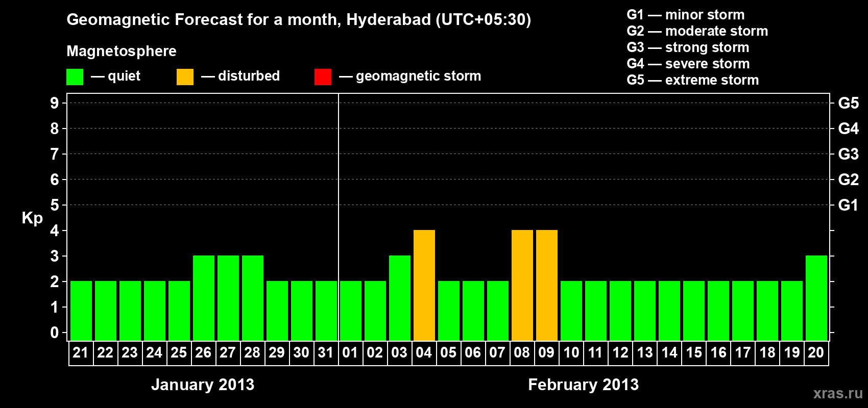Click the green bar for February 07

click(498, 311)
